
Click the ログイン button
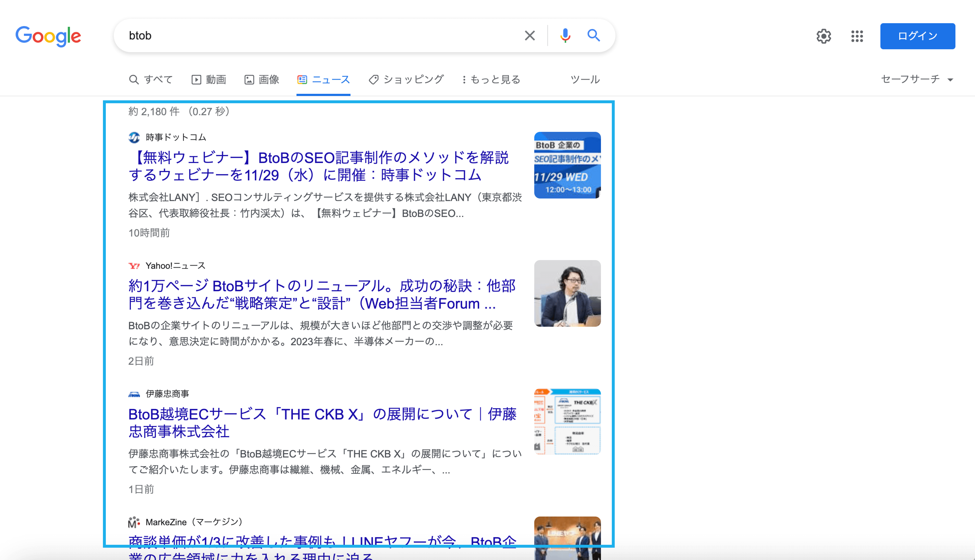[917, 36]
